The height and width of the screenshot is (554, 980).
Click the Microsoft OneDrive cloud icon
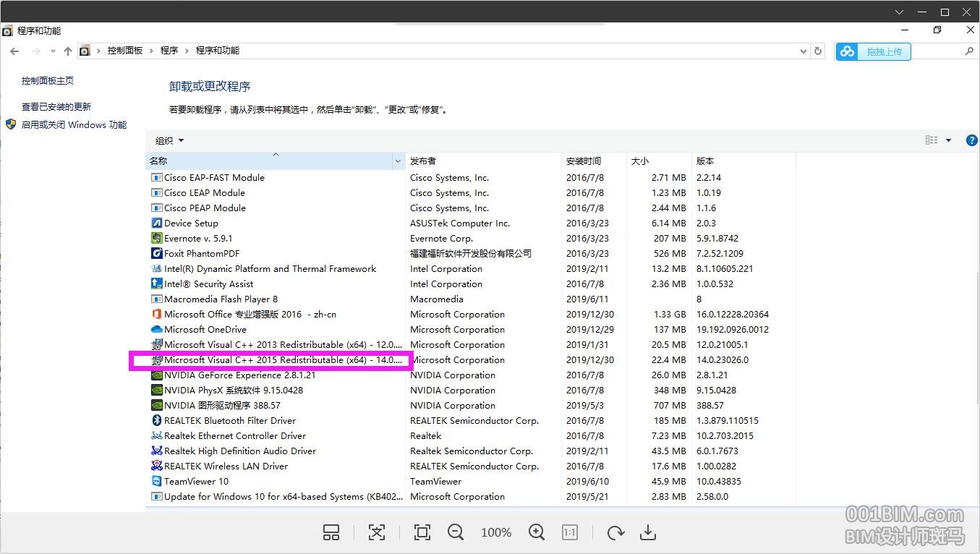pyautogui.click(x=157, y=329)
